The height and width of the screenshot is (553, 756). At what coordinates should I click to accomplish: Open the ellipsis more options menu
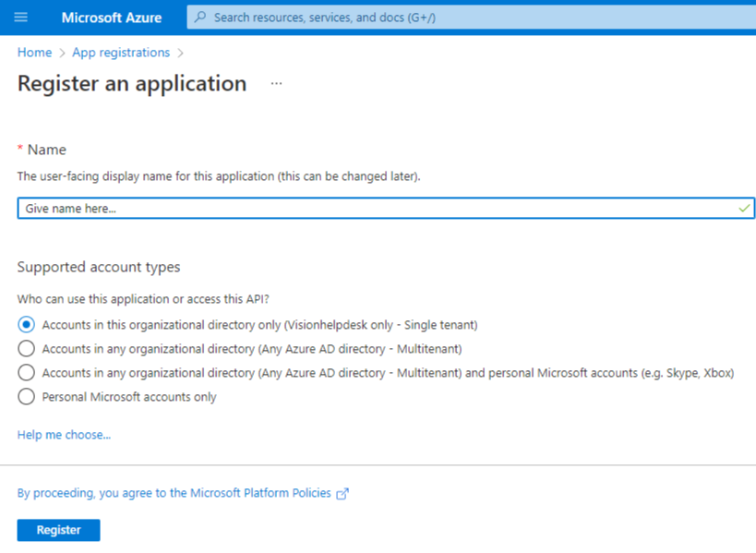(276, 83)
